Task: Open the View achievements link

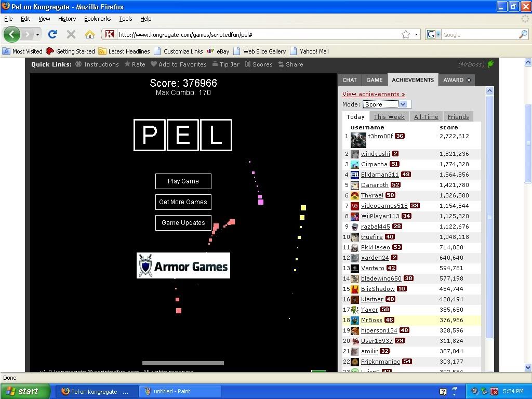Action: coord(374,94)
